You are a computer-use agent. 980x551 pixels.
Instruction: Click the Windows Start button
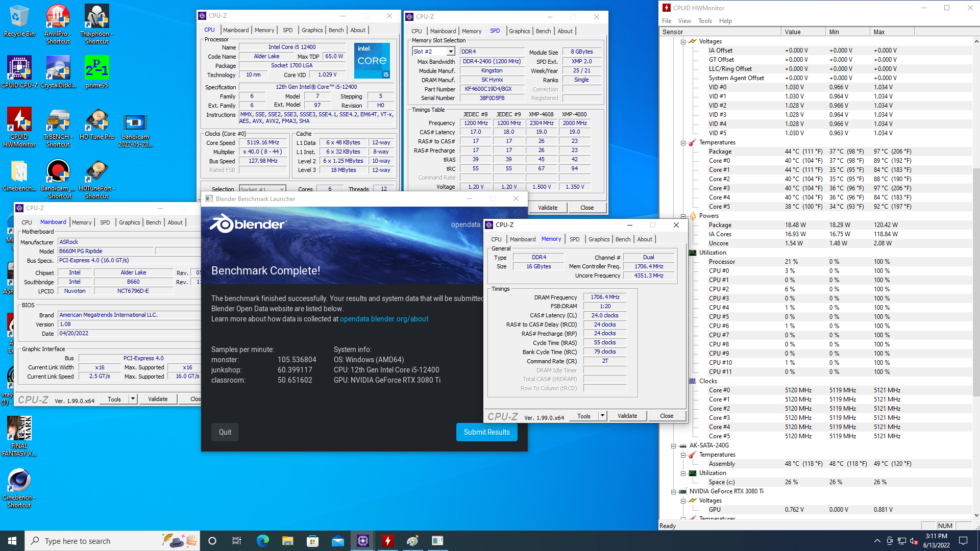(x=12, y=541)
